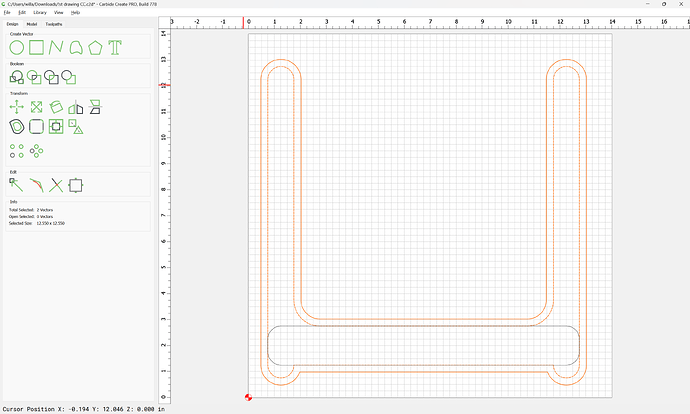
Task: Activate the Node Edit tool
Action: tap(17, 185)
